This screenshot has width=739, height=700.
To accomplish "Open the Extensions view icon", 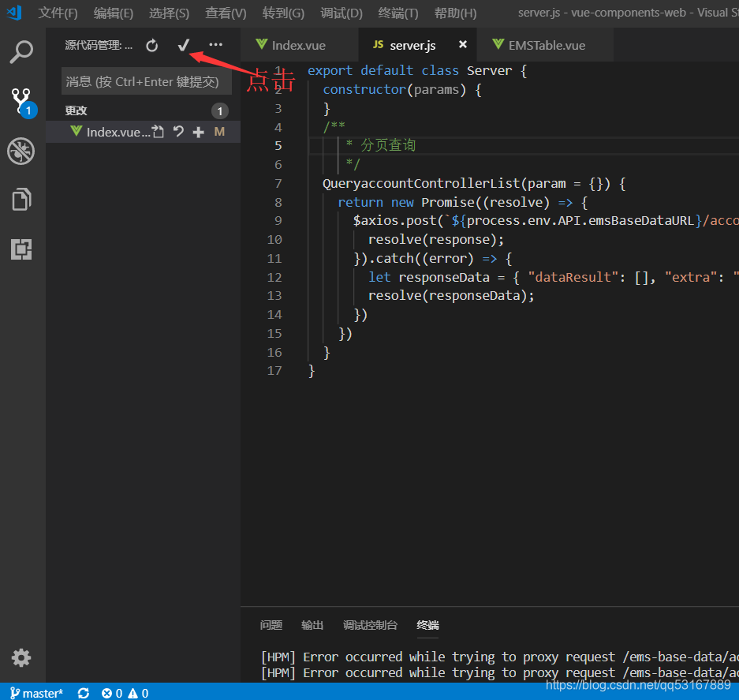I will click(21, 249).
